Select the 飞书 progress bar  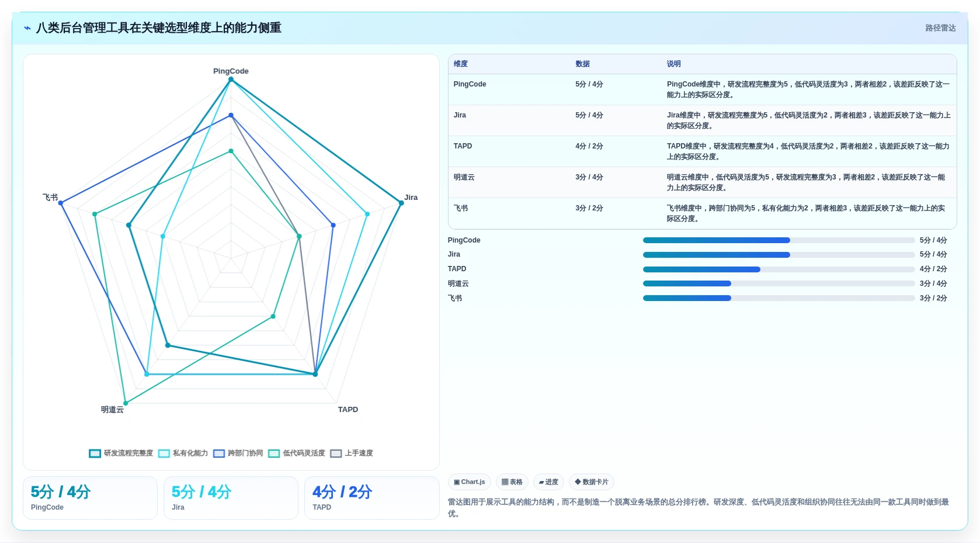(779, 298)
